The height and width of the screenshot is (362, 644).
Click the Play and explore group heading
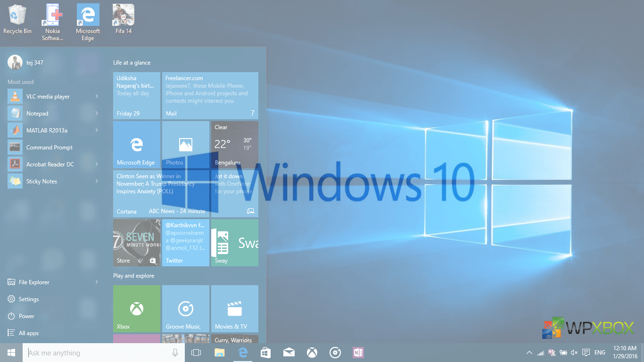[x=134, y=276]
